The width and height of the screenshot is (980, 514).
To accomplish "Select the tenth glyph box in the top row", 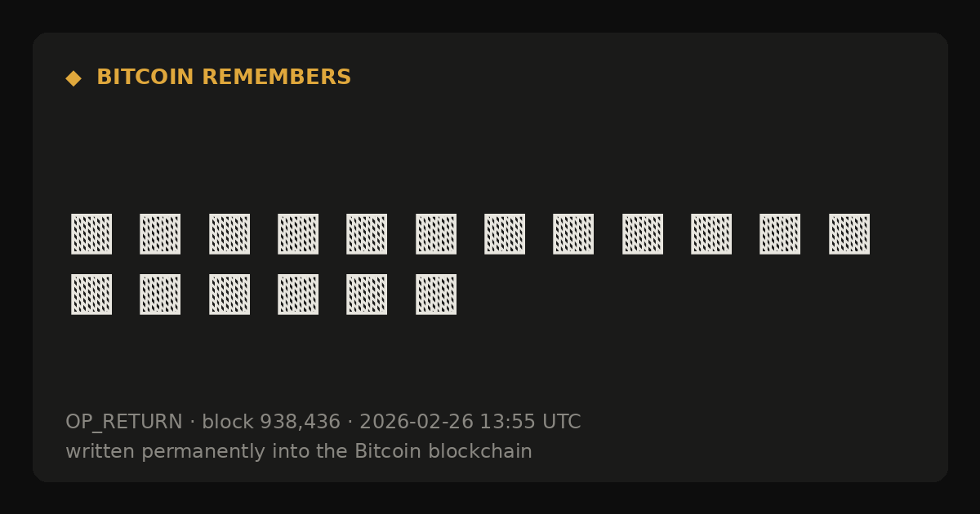I will 711,234.
